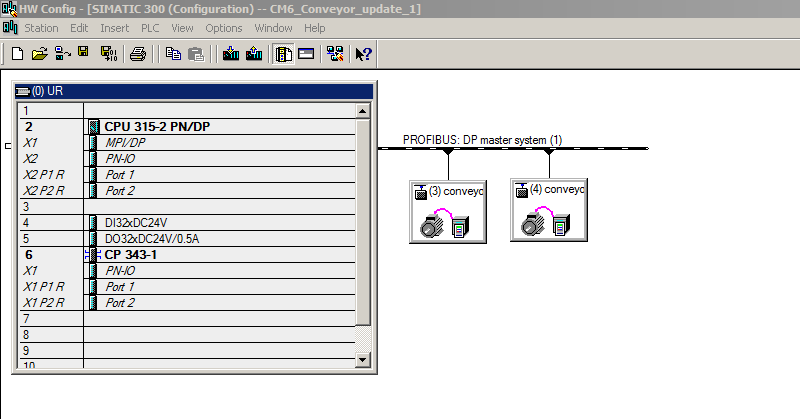This screenshot has width=800, height=419.
Task: Select empty rack slot 8
Action: (187, 335)
